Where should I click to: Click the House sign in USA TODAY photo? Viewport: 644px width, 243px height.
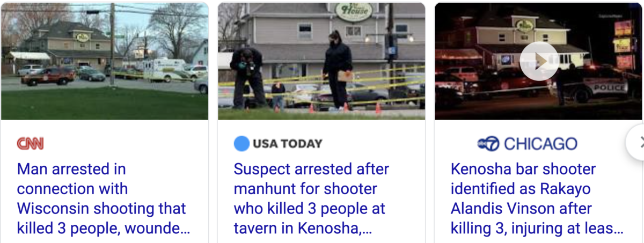tap(354, 11)
